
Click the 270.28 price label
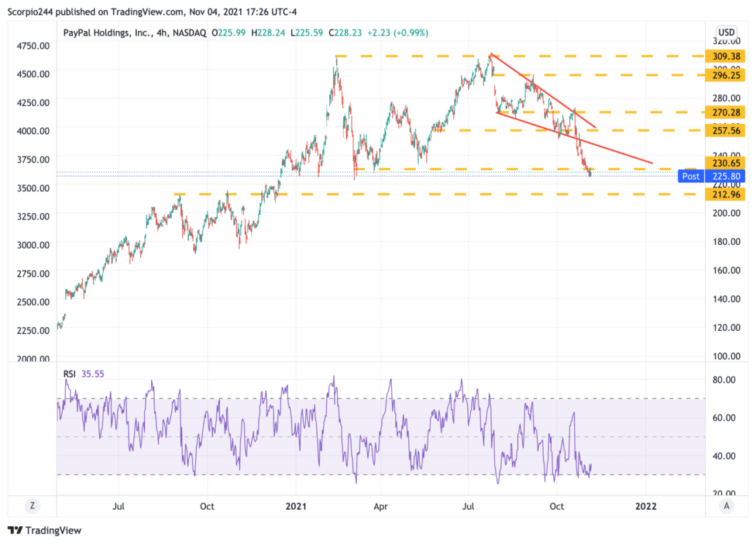(726, 112)
